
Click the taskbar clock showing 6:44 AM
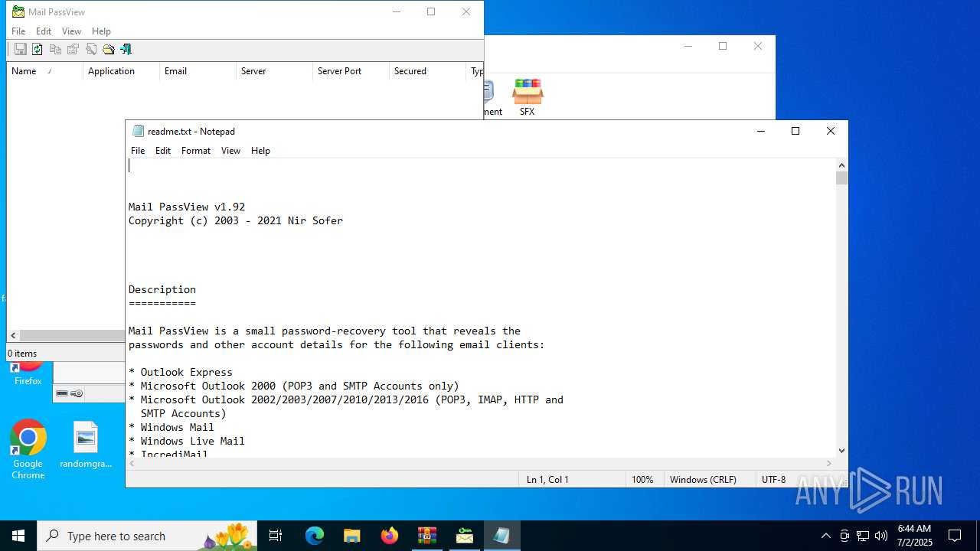tap(914, 536)
